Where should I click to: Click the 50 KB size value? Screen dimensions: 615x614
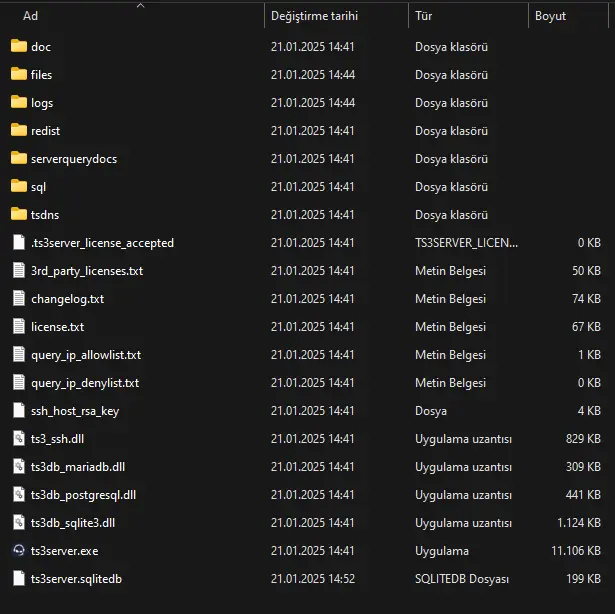[586, 271]
